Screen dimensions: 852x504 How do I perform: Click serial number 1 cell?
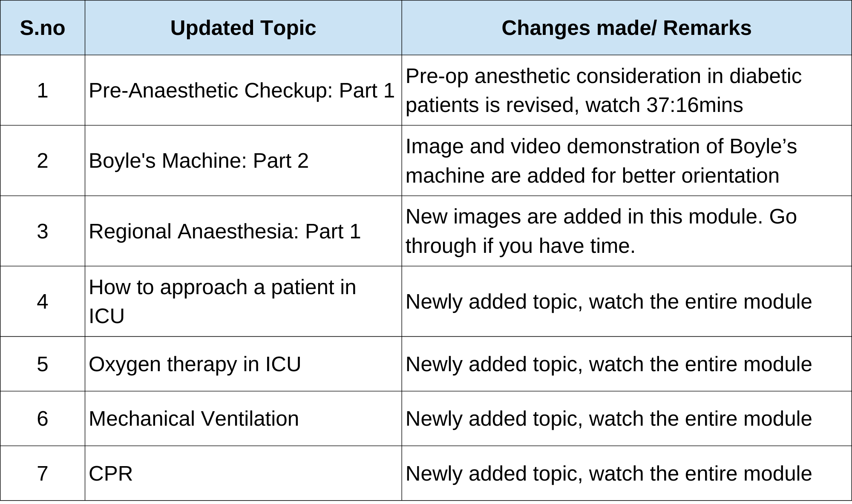click(x=43, y=91)
